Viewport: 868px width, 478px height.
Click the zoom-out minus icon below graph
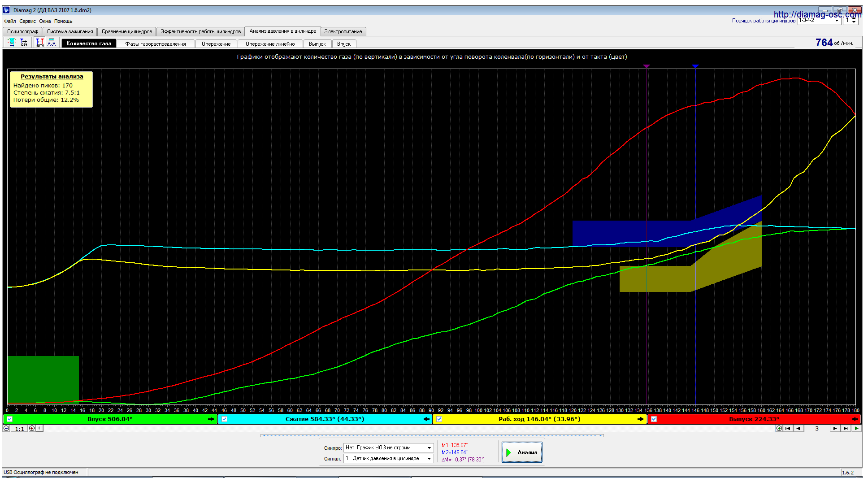pyautogui.click(x=6, y=428)
